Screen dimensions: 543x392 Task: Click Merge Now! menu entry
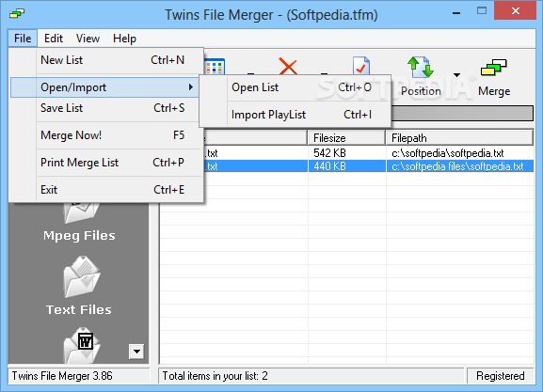click(x=106, y=135)
